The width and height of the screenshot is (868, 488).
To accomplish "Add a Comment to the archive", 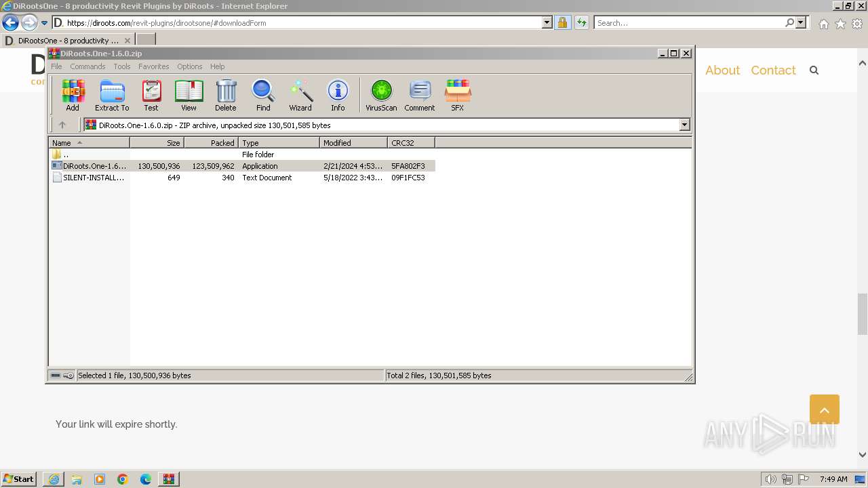I will 420,95.
